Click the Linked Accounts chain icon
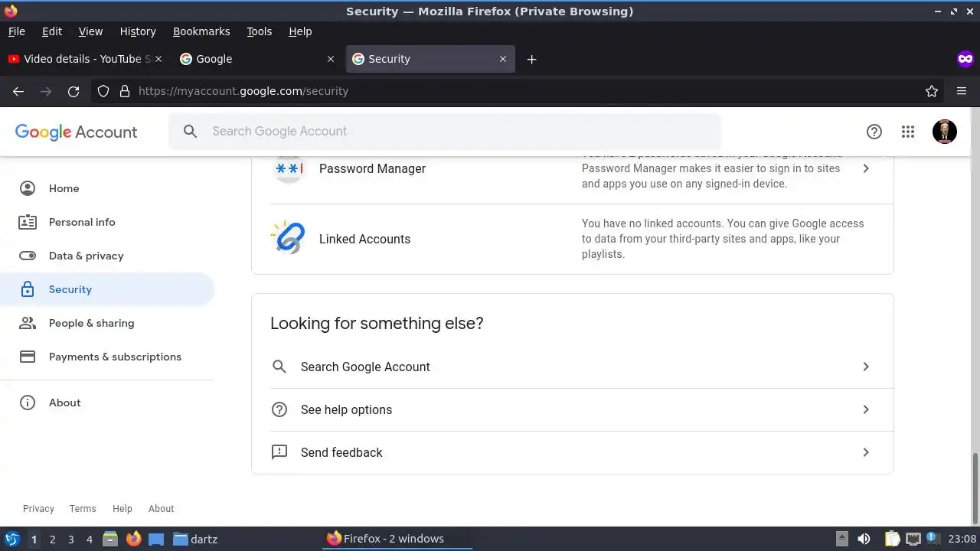Viewport: 980px width, 551px height. click(289, 239)
